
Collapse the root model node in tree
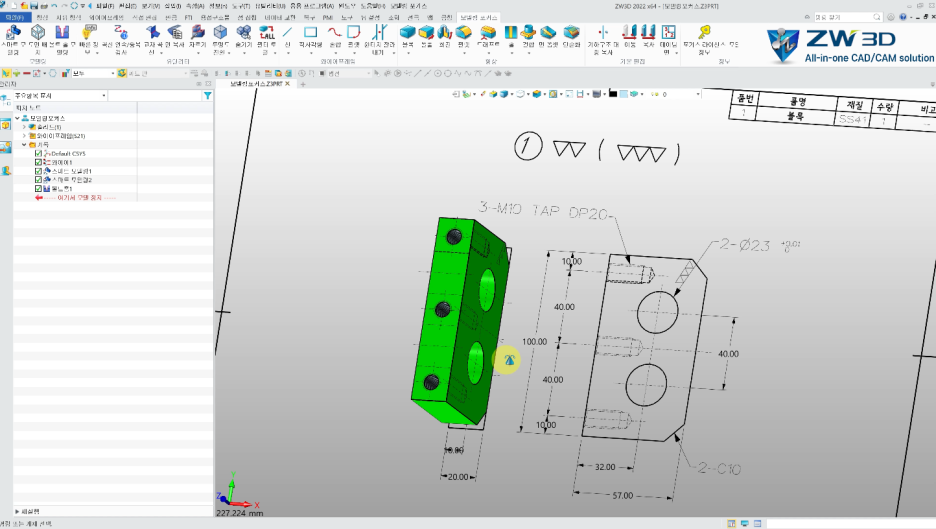point(17,118)
